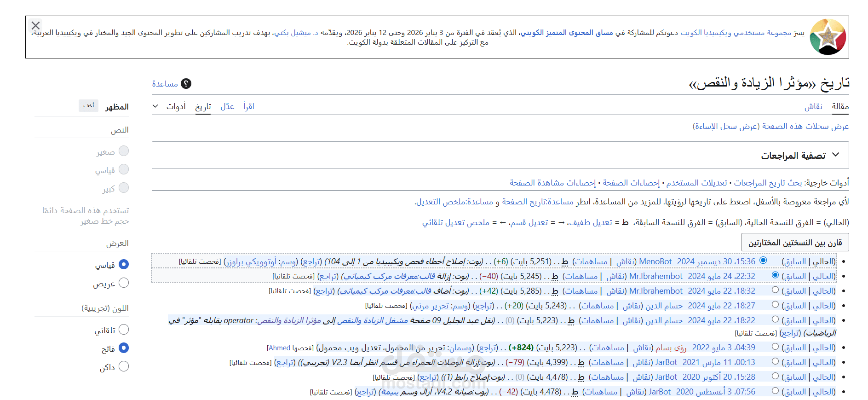Click the help question mark icon

coord(186,83)
